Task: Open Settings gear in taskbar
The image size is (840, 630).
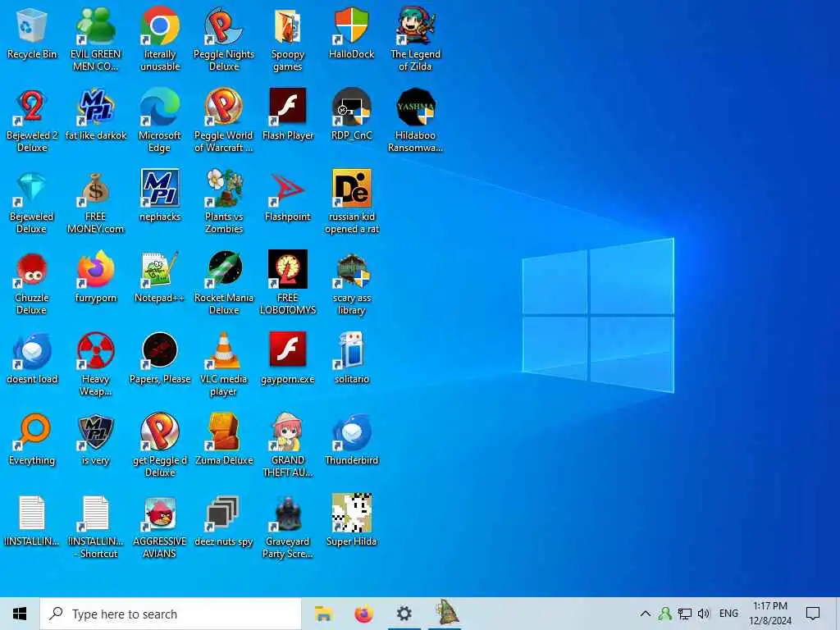Action: coord(404,614)
